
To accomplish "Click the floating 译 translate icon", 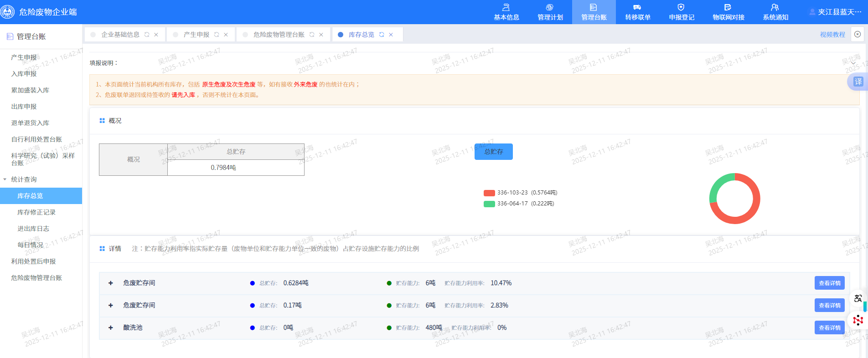I will (x=858, y=82).
